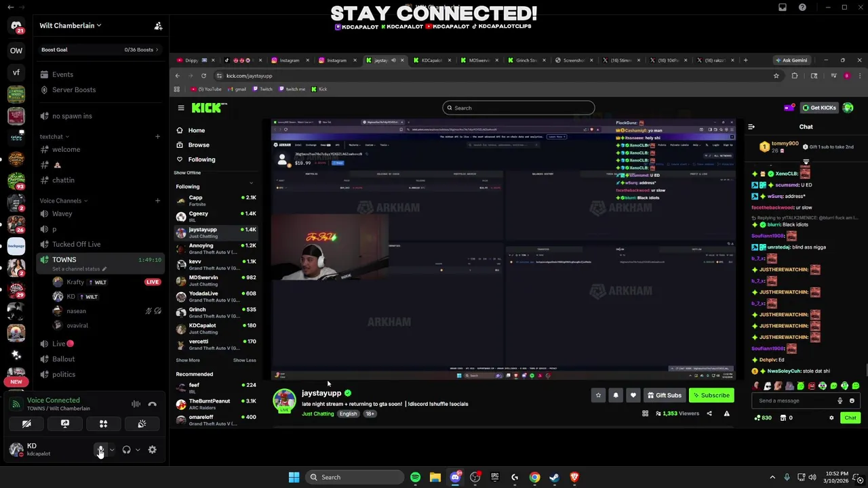
Task: Click the Gift Subs button
Action: [665, 395]
